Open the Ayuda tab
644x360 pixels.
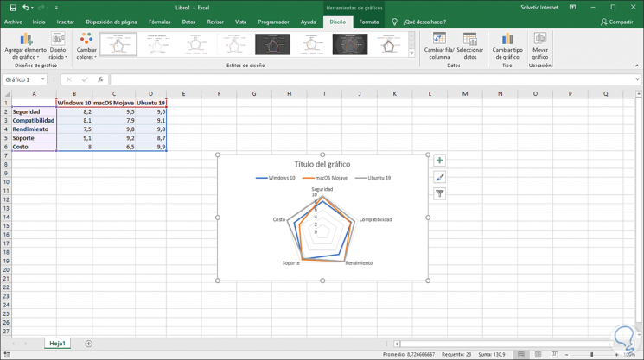point(308,22)
